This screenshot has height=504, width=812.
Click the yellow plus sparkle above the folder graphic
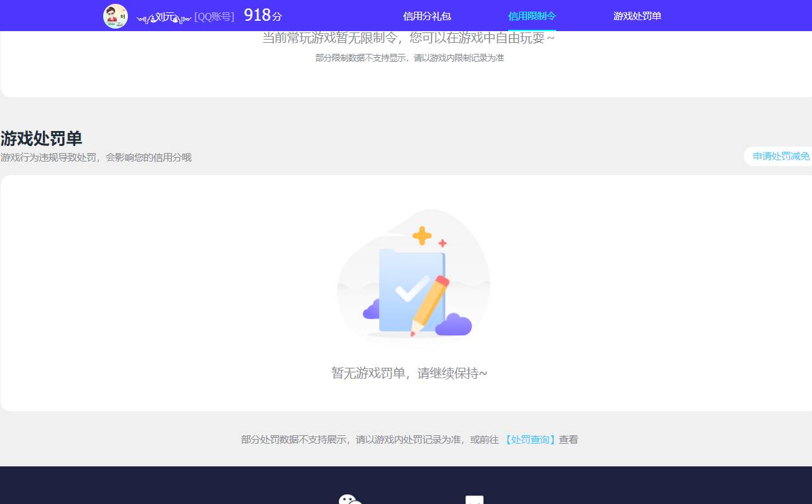coord(421,235)
